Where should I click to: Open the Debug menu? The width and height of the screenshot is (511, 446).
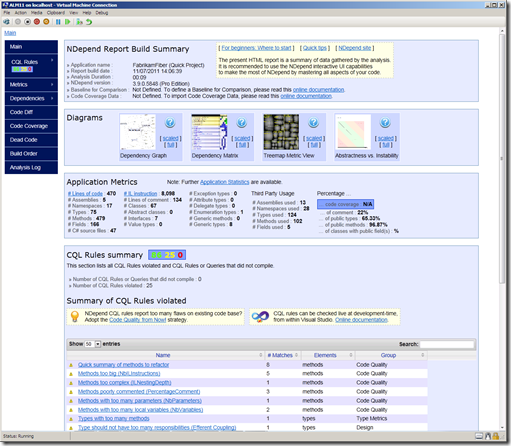(x=102, y=13)
